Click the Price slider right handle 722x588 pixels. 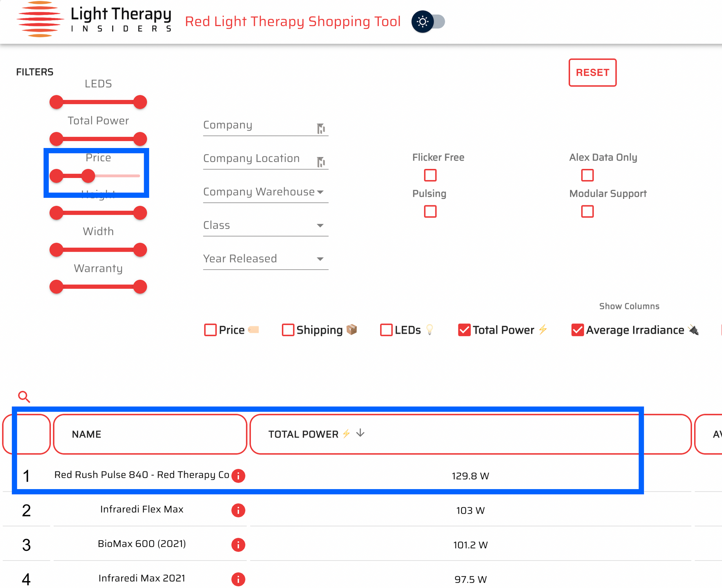(x=88, y=176)
